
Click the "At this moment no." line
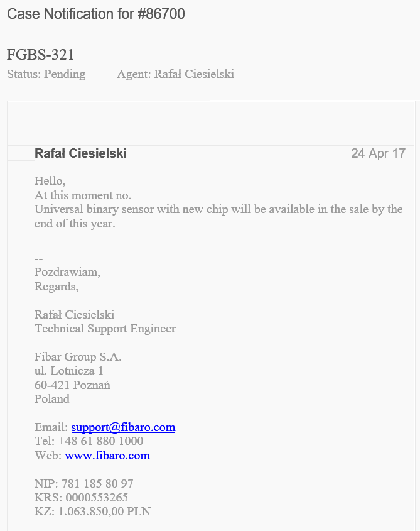(83, 195)
